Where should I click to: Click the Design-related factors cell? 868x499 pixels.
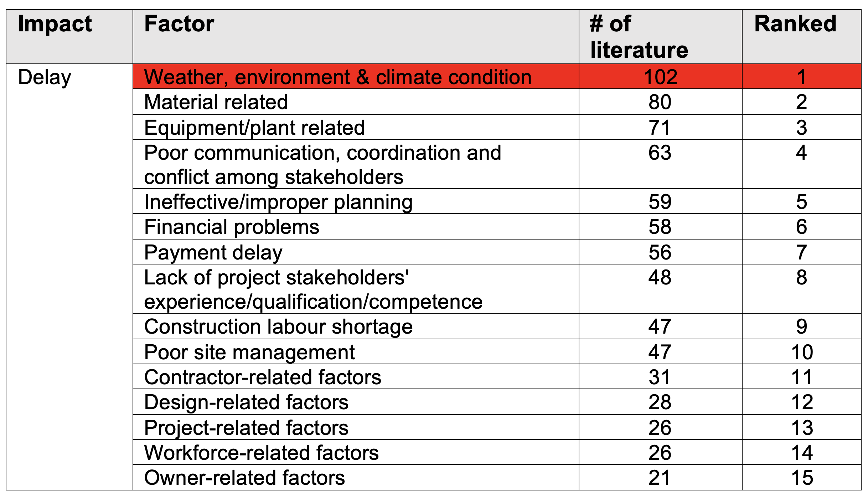[246, 402]
